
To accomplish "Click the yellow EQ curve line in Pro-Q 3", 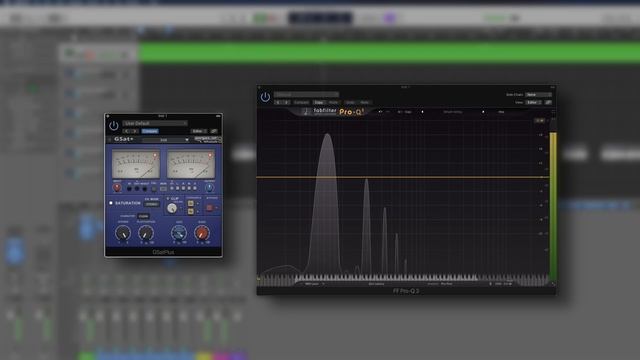I will coord(402,177).
